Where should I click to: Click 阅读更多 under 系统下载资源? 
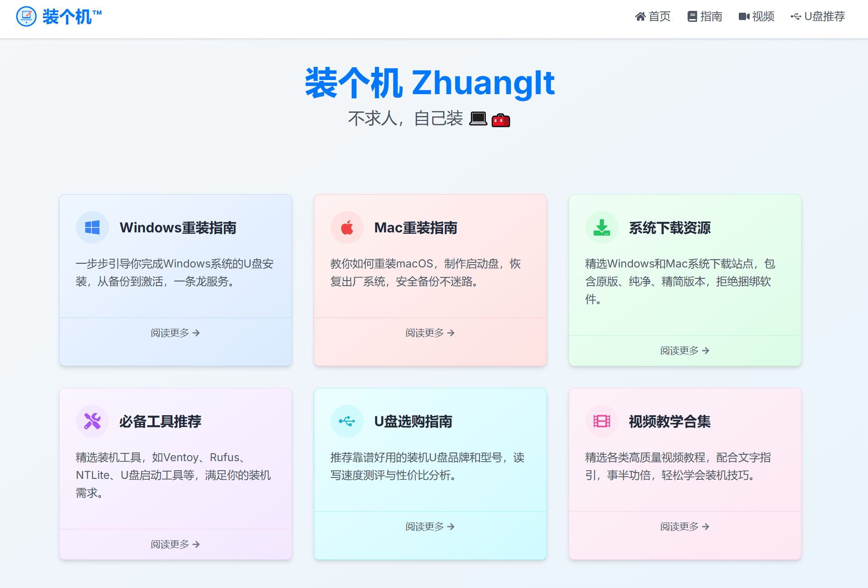[x=685, y=351]
